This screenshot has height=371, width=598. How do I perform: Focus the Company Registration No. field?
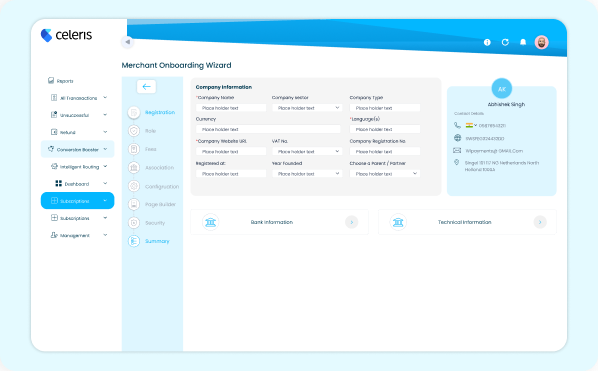(385, 151)
